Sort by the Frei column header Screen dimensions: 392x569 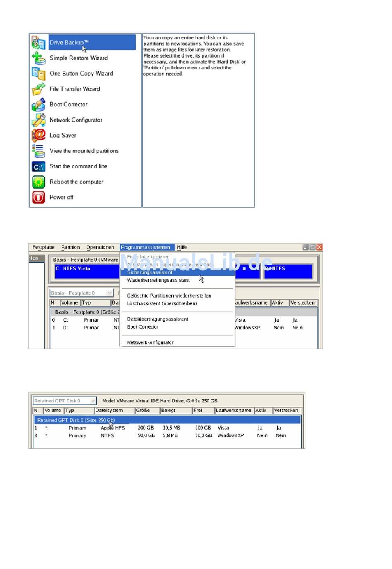pos(203,411)
